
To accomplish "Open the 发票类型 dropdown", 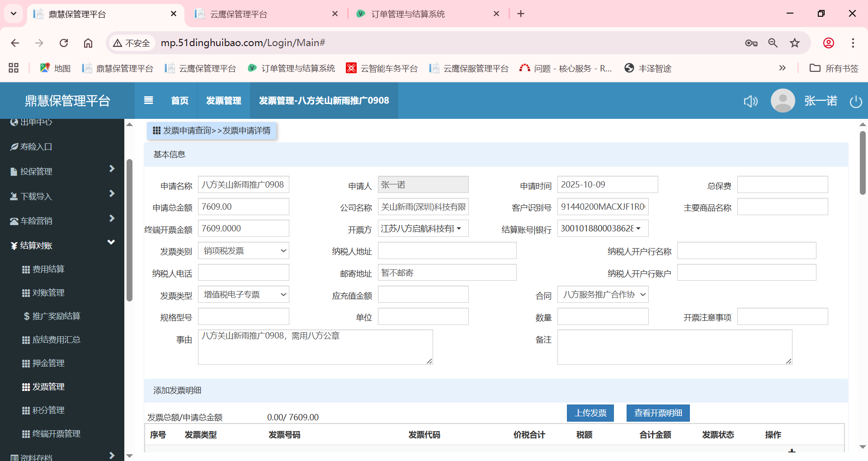I will (244, 295).
